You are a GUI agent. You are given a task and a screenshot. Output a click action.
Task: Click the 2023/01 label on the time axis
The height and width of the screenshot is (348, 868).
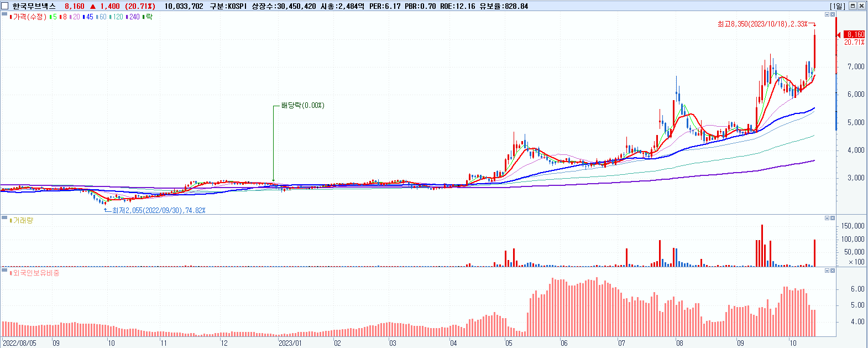pyautogui.click(x=290, y=343)
